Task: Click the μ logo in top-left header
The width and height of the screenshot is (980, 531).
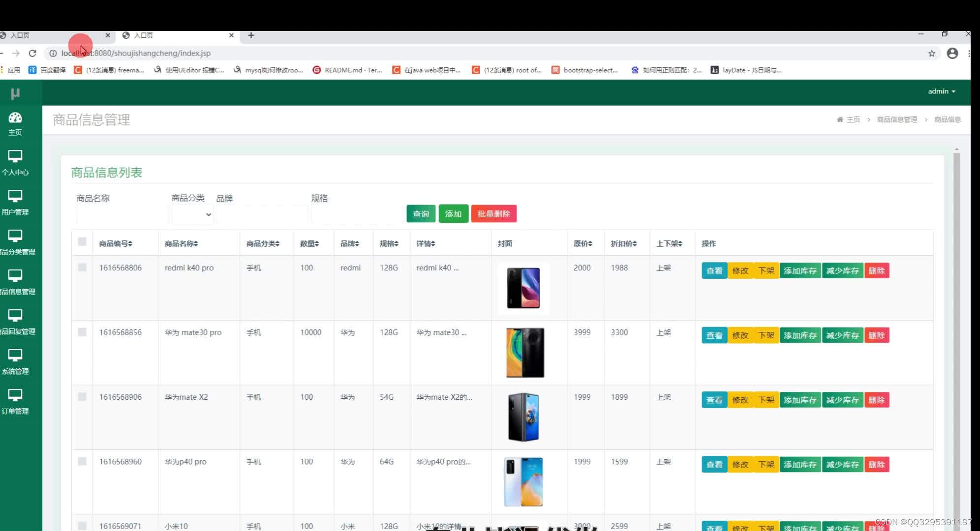Action: tap(15, 93)
